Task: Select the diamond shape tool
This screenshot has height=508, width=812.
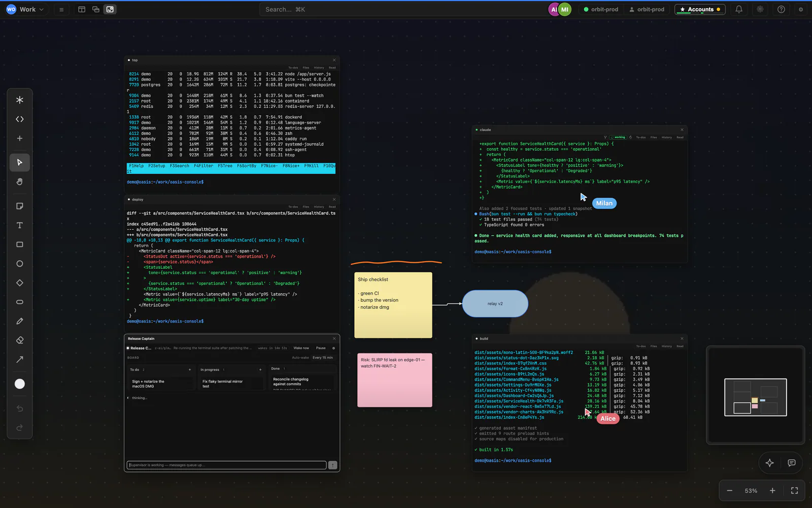Action: pos(20,283)
